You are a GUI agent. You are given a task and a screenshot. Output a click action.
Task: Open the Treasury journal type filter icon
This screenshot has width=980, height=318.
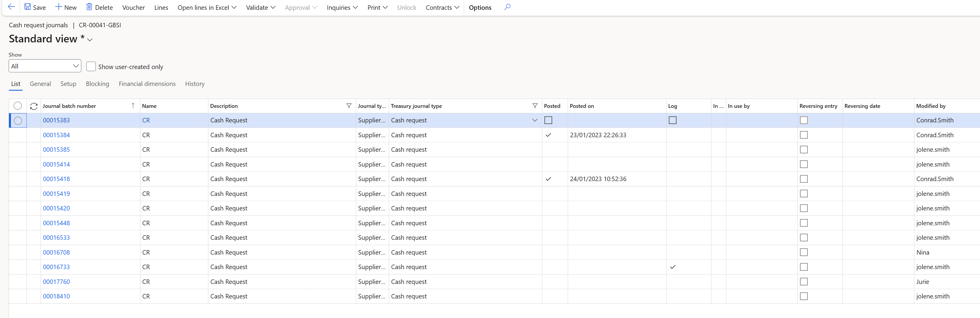click(x=535, y=106)
